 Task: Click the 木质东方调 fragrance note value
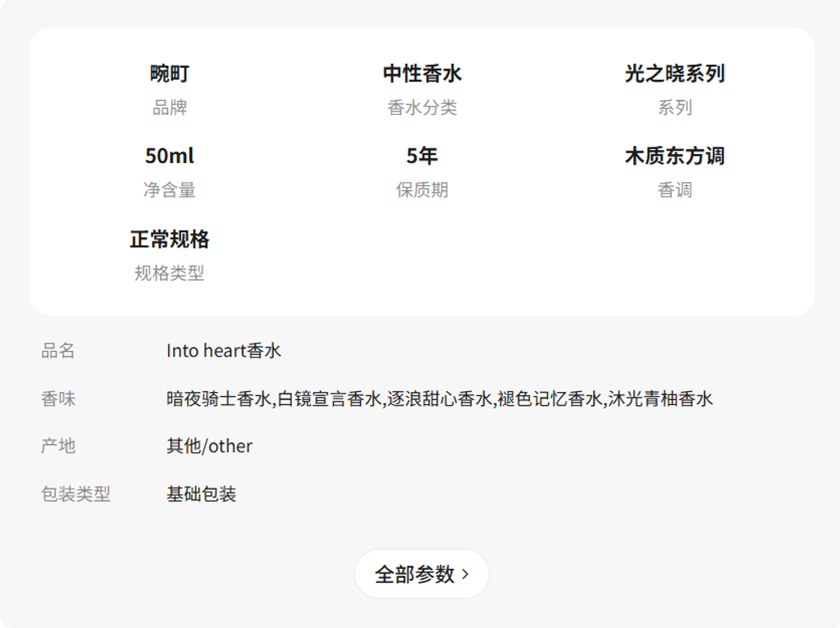674,156
